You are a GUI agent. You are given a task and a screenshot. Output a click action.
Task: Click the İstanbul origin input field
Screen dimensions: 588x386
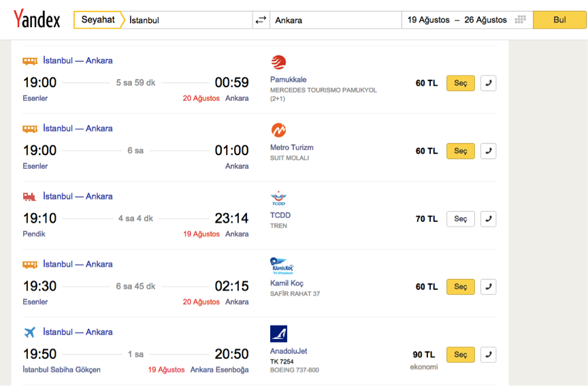(189, 20)
